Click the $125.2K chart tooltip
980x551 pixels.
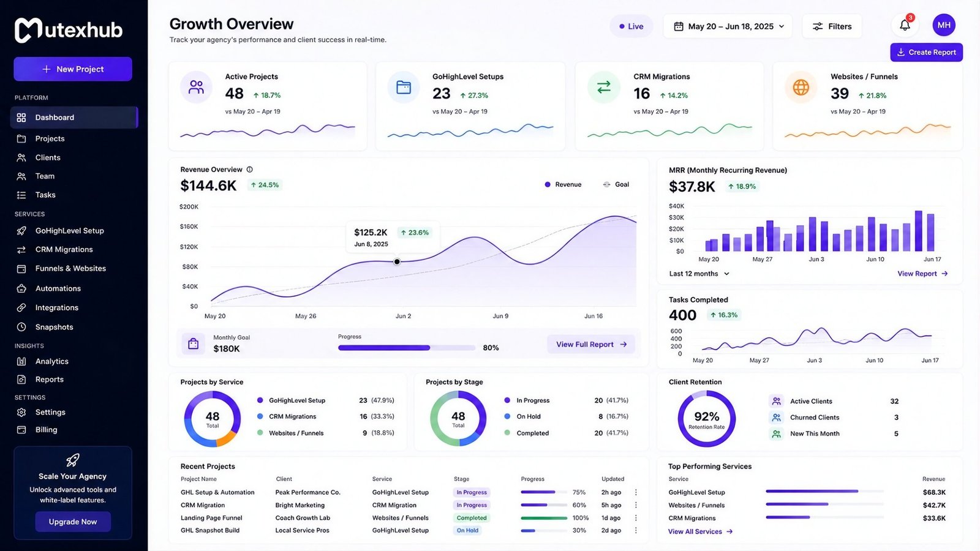393,238
